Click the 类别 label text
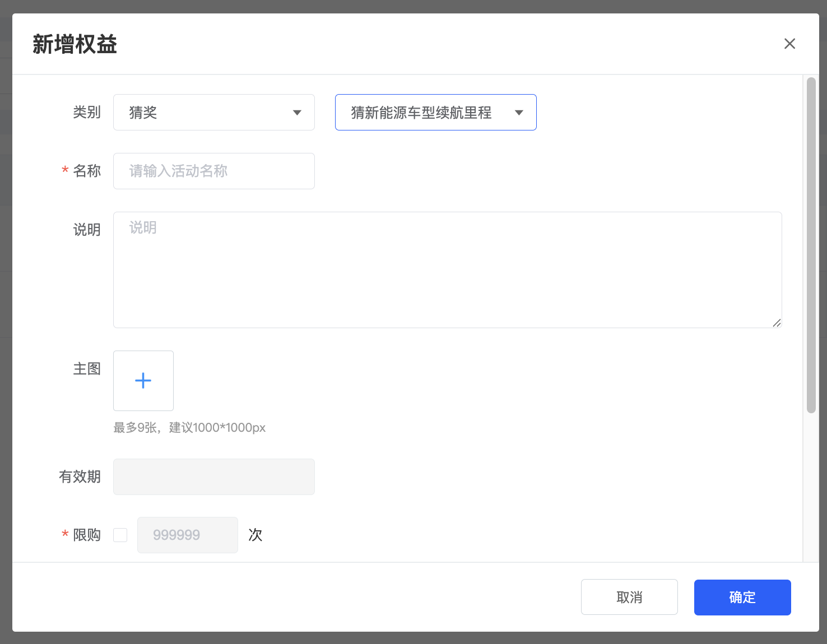Image resolution: width=827 pixels, height=644 pixels. (87, 113)
